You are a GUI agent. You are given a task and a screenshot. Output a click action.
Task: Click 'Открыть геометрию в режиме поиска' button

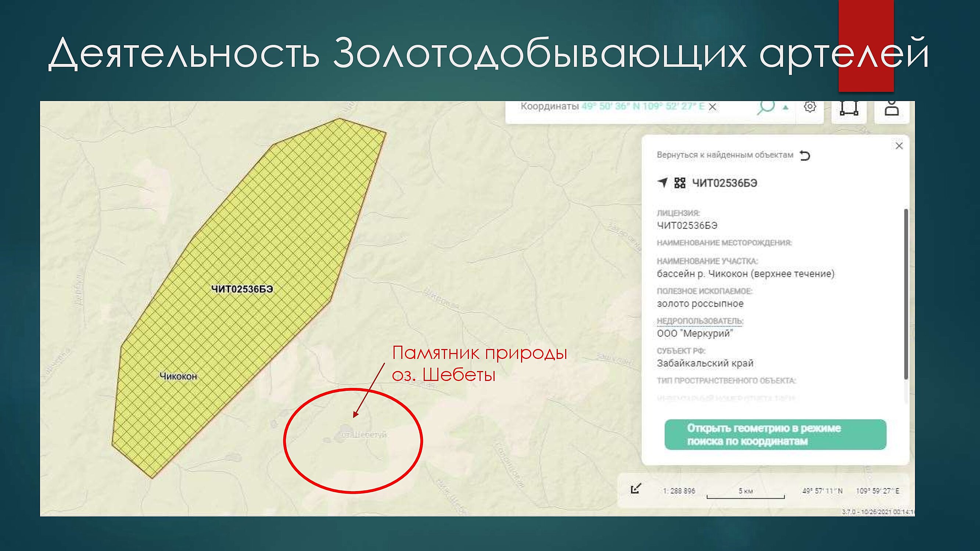775,435
